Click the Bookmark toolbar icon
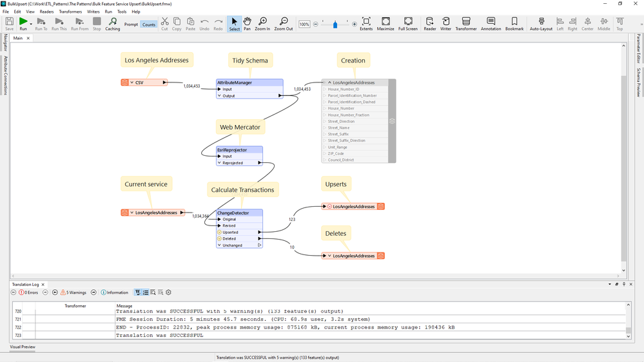The width and height of the screenshot is (644, 362). (514, 24)
